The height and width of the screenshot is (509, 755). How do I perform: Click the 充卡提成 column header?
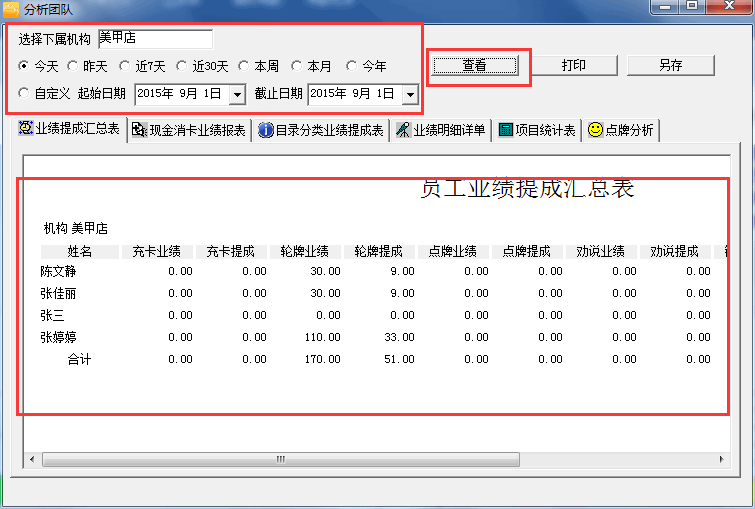pos(231,251)
